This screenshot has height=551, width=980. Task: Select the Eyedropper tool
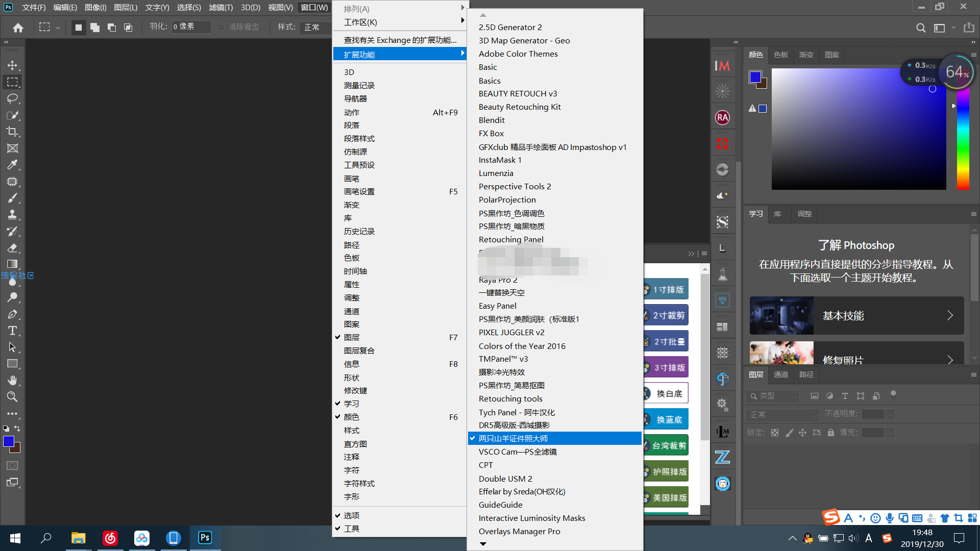tap(12, 165)
